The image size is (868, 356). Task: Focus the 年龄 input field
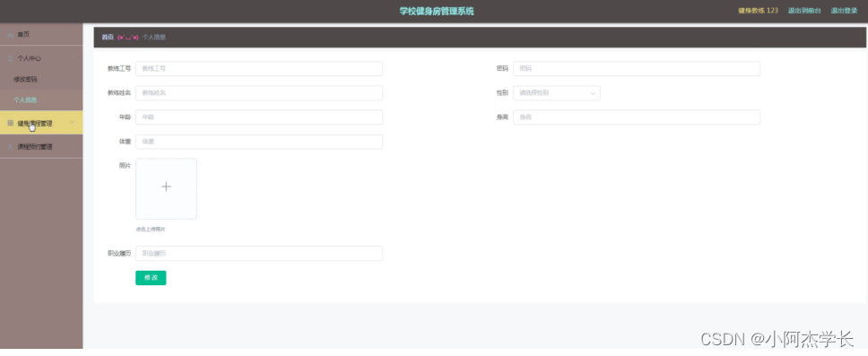click(259, 117)
